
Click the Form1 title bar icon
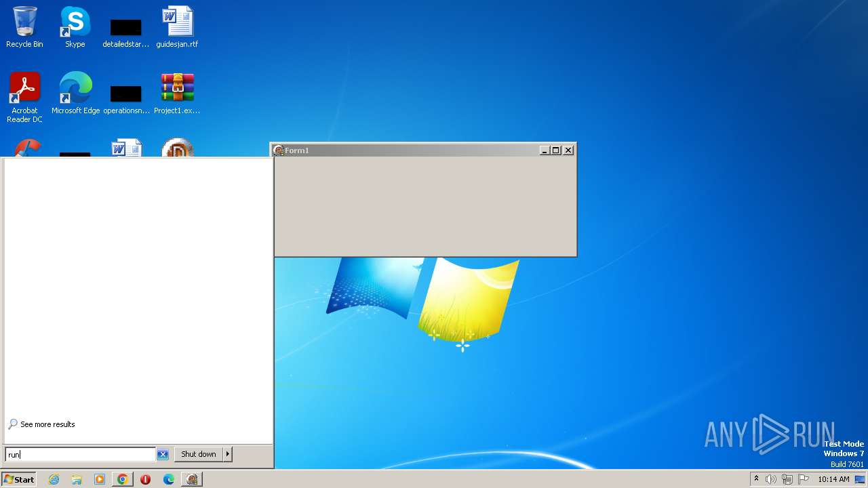coord(279,150)
